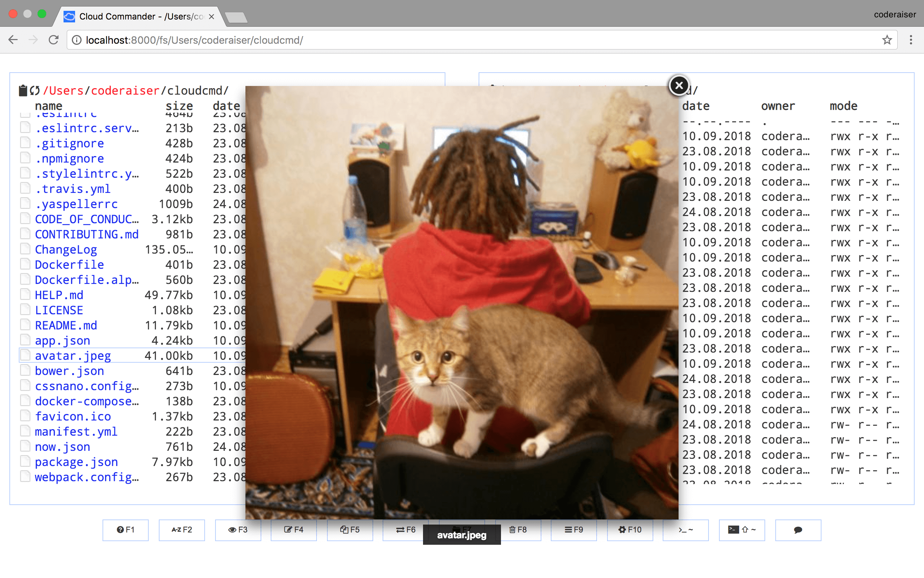924x578 pixels.
Task: Select the app.json file
Action: (x=62, y=340)
